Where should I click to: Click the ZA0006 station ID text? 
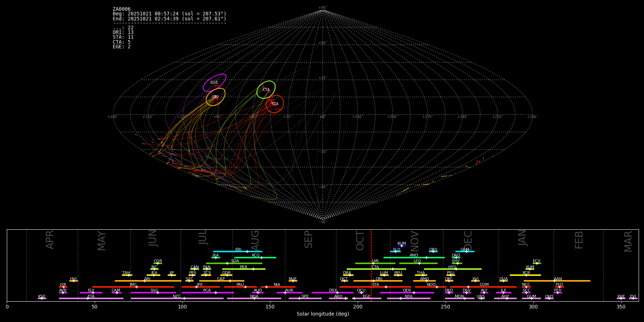tap(122, 9)
